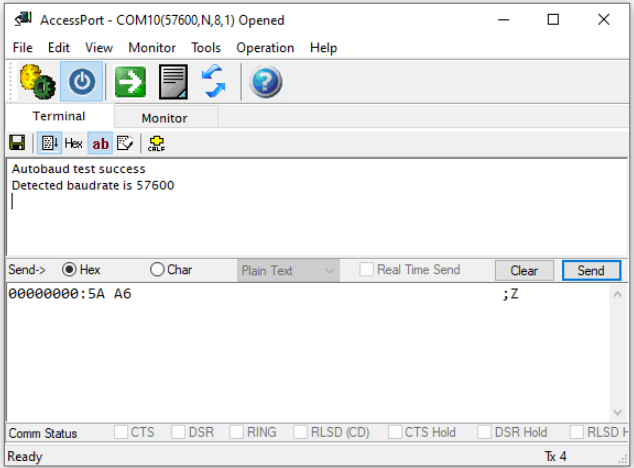
Task: Minimize the AccessPort window
Action: point(503,19)
